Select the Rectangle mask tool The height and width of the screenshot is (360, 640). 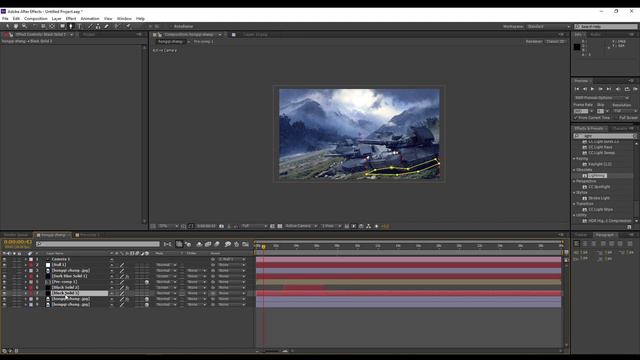pyautogui.click(x=62, y=26)
